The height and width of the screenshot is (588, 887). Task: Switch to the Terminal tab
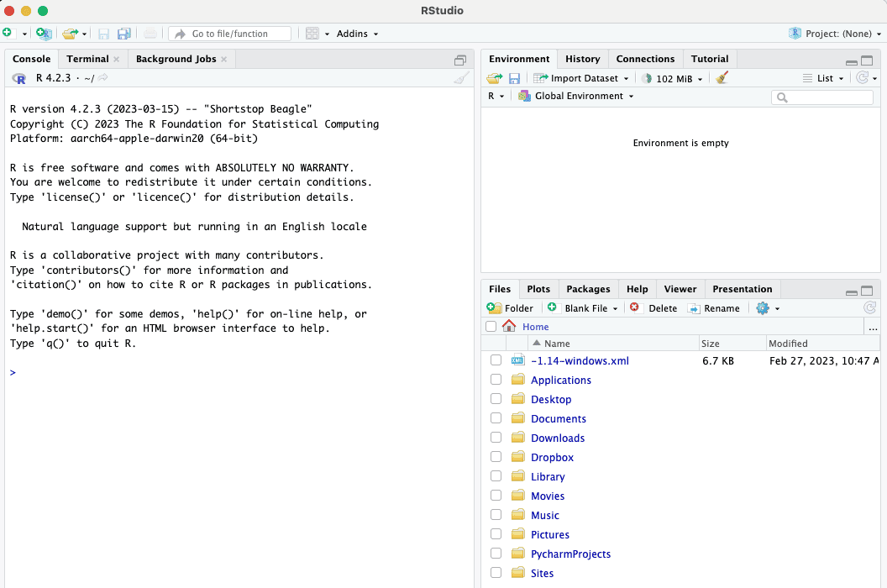(87, 59)
